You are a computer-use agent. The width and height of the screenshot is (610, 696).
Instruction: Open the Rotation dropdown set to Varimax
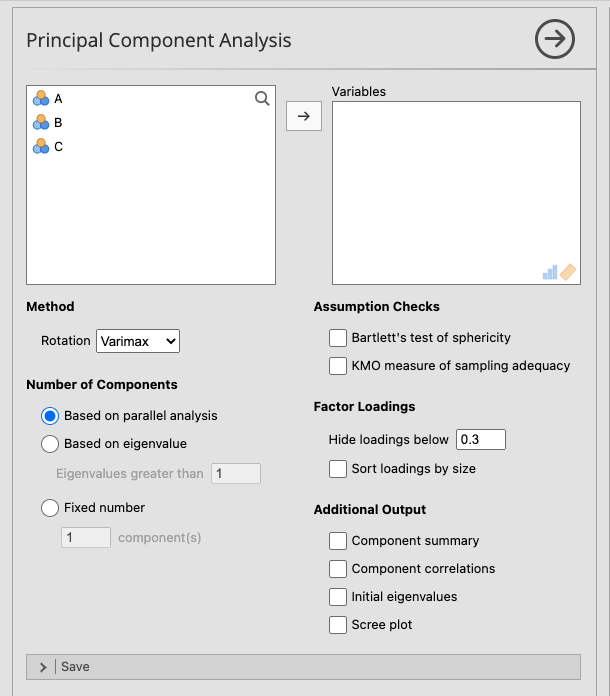click(138, 341)
